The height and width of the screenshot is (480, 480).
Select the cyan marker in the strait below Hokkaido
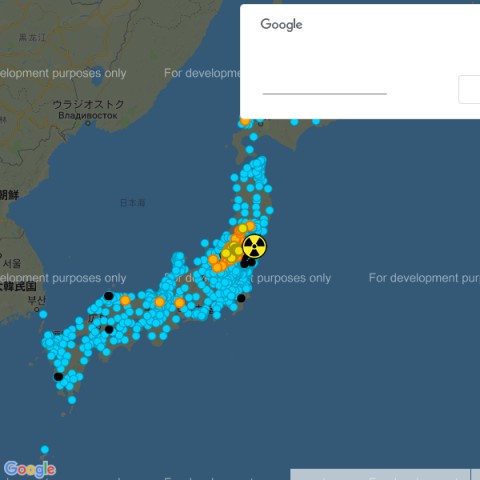250,150
